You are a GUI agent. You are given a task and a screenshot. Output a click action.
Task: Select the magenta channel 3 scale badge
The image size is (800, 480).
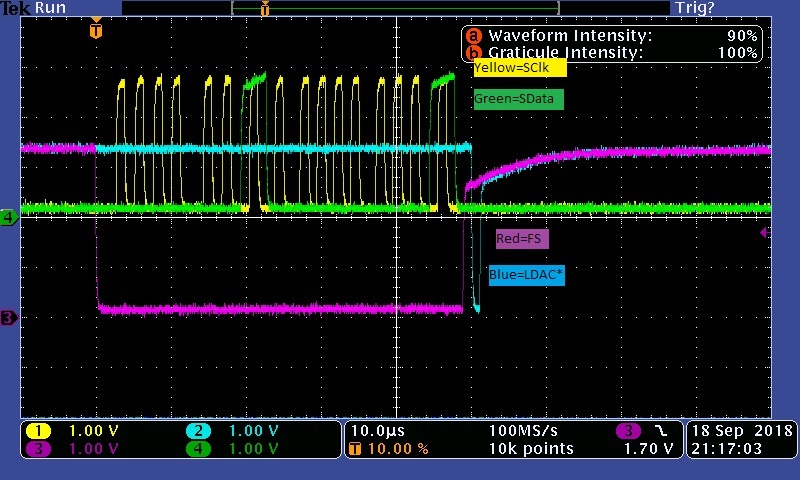click(x=38, y=449)
